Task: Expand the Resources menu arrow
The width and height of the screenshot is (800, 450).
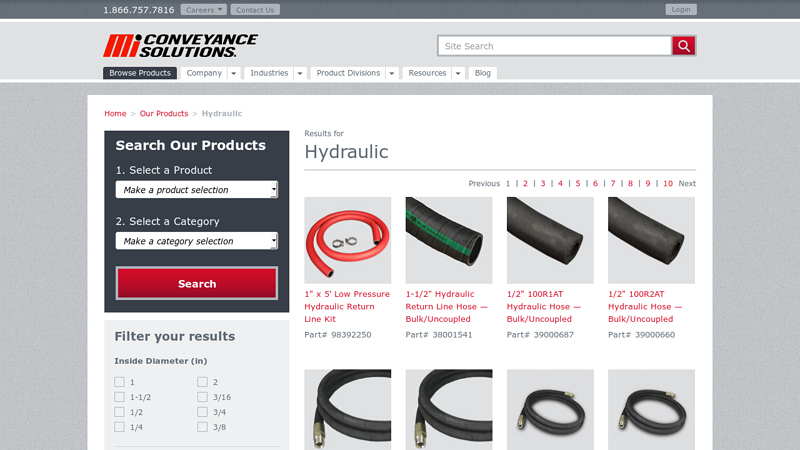Action: 458,73
